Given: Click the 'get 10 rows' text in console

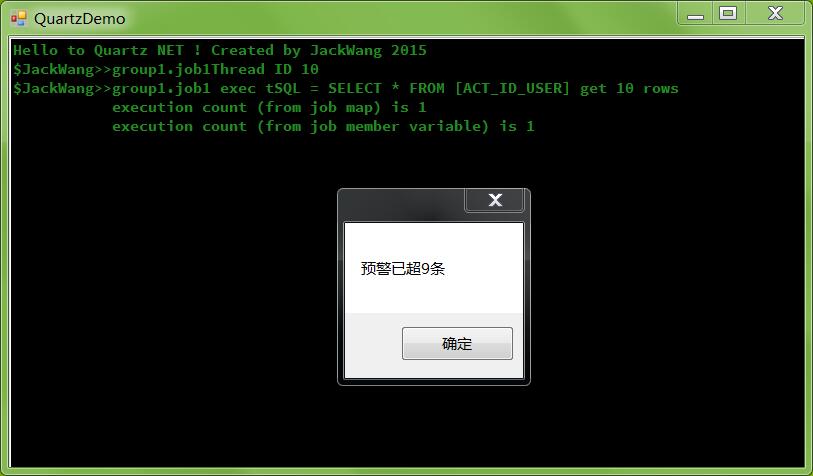Looking at the screenshot, I should coord(629,89).
